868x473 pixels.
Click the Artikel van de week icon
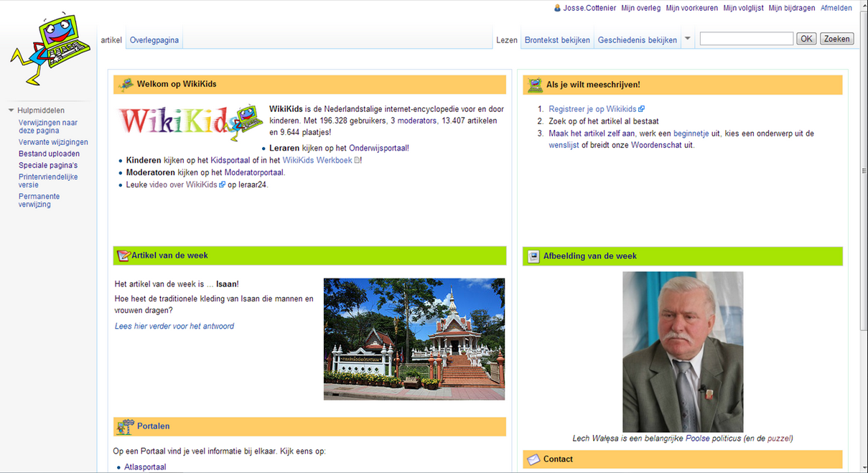(x=123, y=256)
